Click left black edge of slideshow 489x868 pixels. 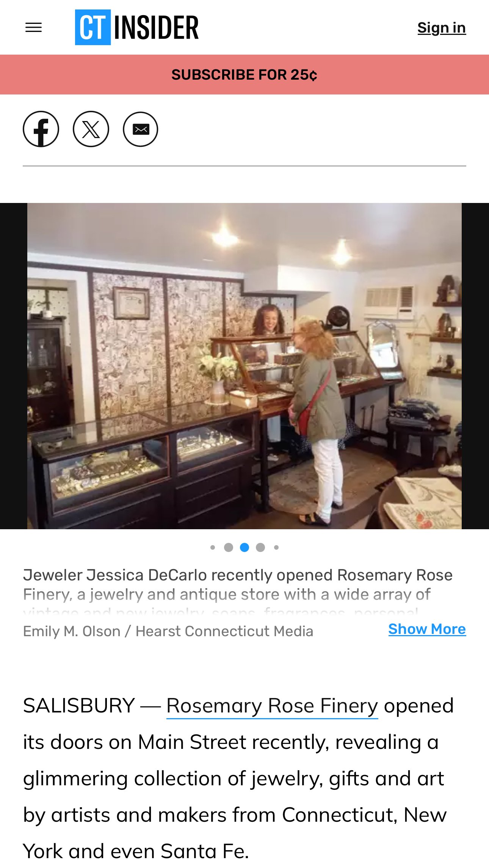coord(14,366)
